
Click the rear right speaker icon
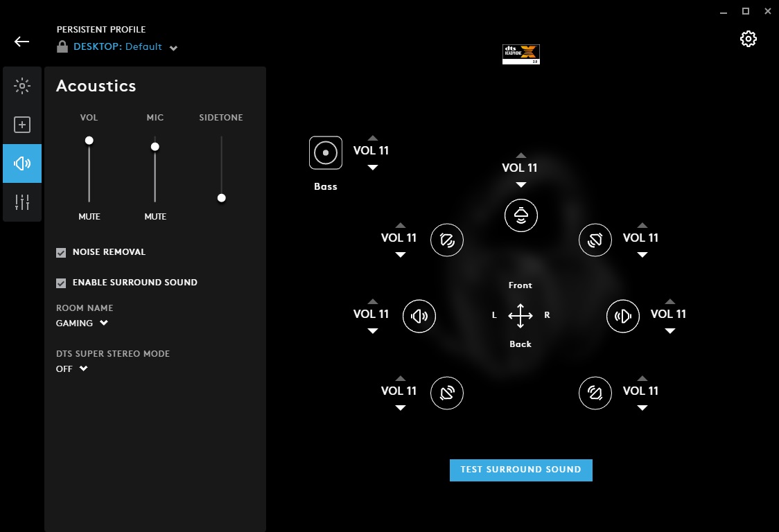coord(595,393)
